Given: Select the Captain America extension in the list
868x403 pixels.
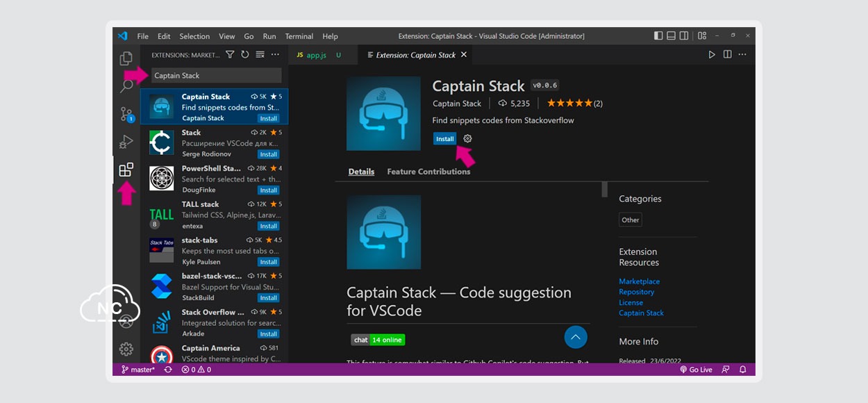Looking at the screenshot, I should [215, 353].
